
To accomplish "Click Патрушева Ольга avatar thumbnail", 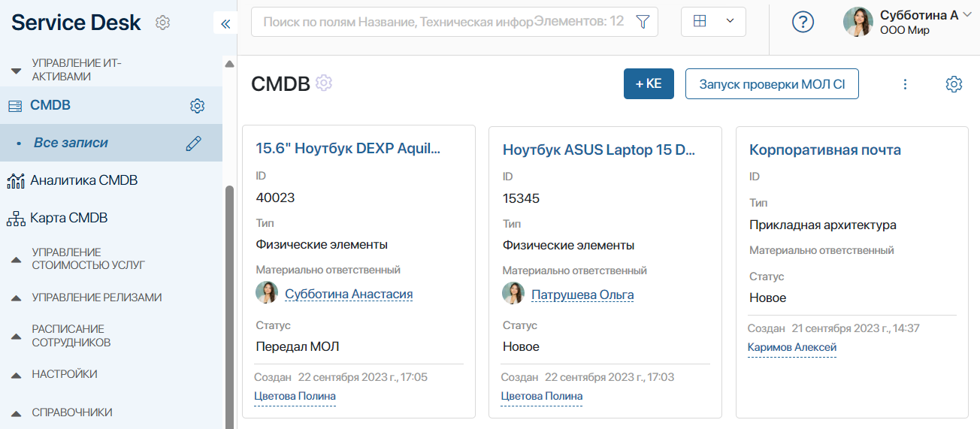I will 513,293.
